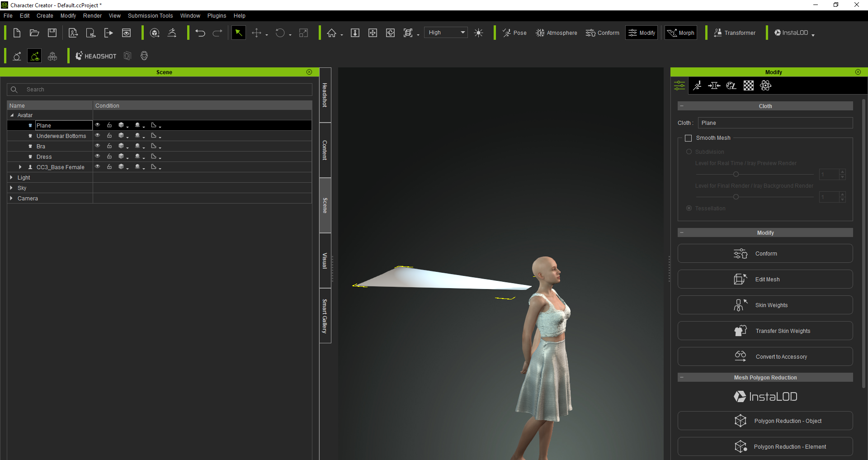Click the Convert to Accessory button
This screenshot has height=460, width=868.
pyautogui.click(x=765, y=357)
